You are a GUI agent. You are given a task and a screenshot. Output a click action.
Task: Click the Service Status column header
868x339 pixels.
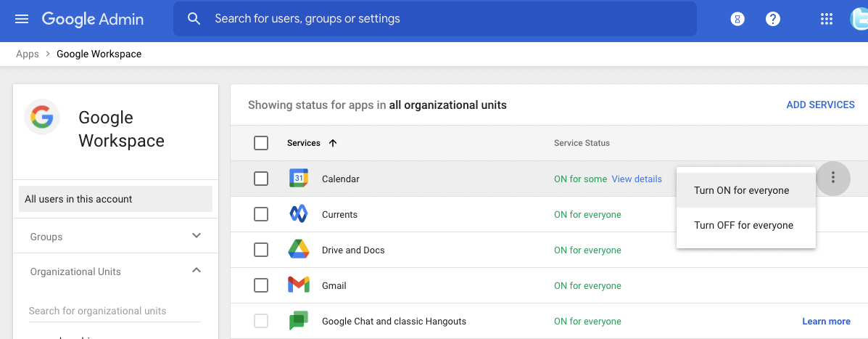tap(582, 143)
